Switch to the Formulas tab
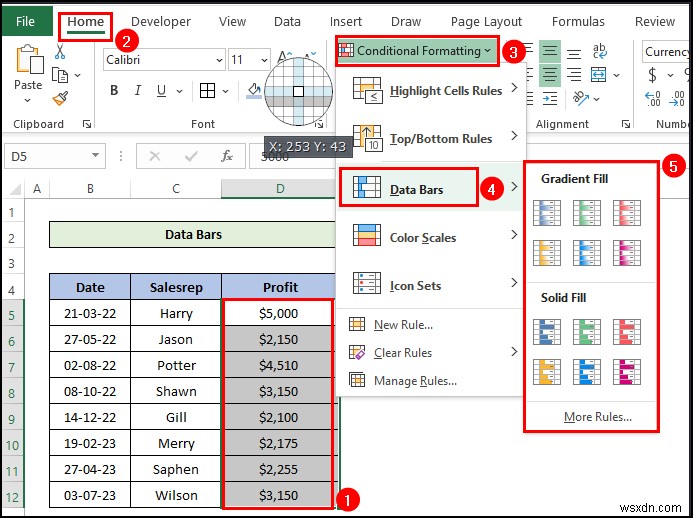Viewport: 693px width, 518px height. [578, 22]
